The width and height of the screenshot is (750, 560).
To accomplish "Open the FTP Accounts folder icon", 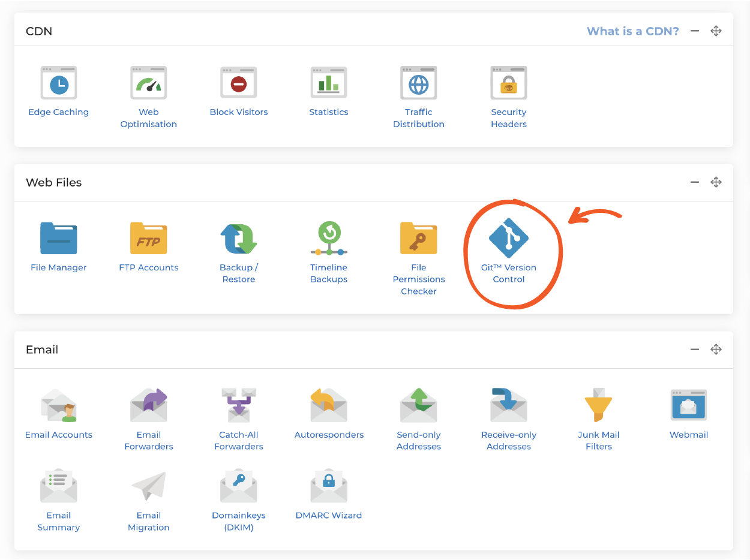I will pyautogui.click(x=149, y=238).
